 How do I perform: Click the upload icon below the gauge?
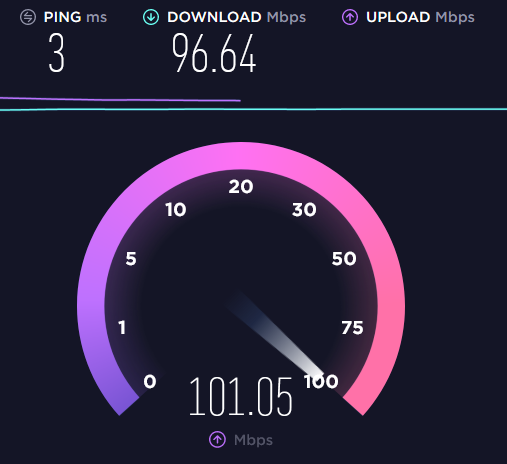tap(217, 439)
